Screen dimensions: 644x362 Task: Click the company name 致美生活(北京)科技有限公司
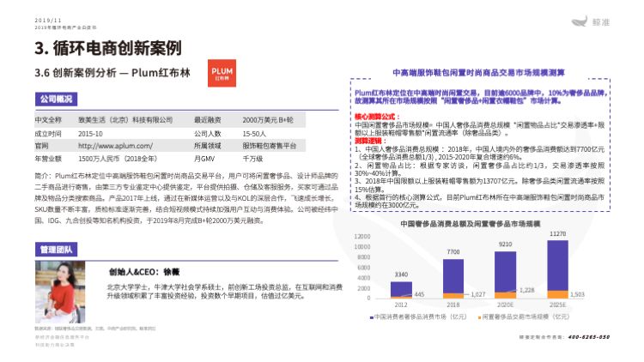coord(125,120)
